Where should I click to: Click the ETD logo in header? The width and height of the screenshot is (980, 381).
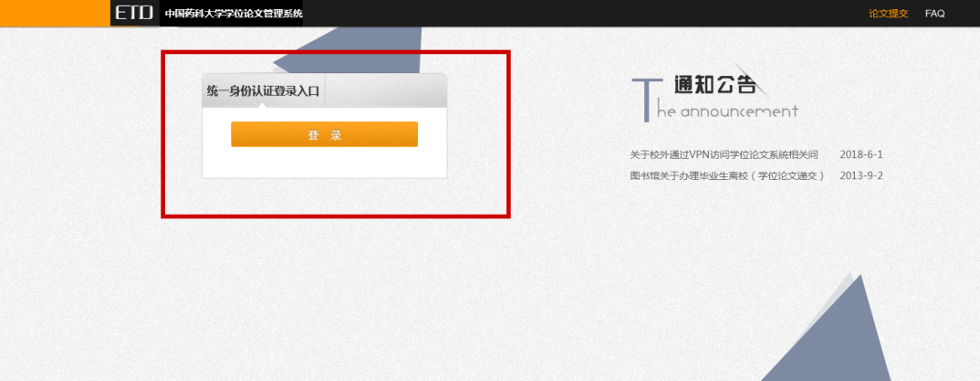coord(133,13)
